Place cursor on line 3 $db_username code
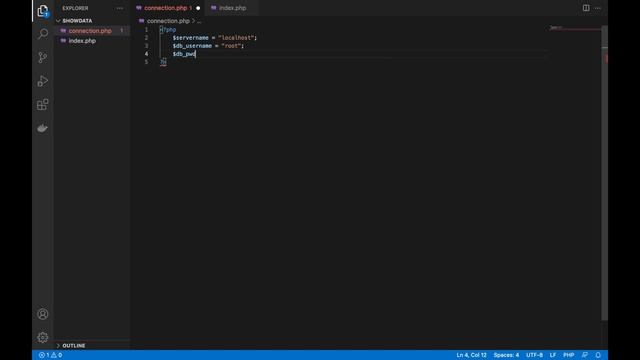Screen dimensions: 640x360 pyautogui.click(x=208, y=46)
